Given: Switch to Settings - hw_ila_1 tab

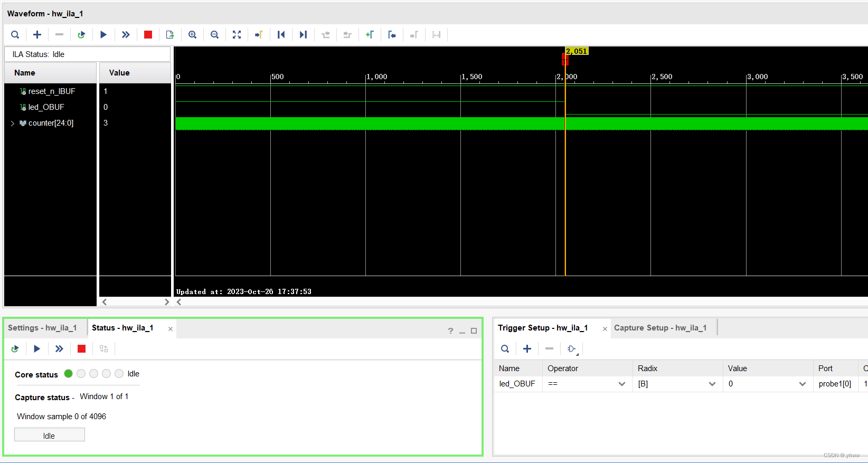Looking at the screenshot, I should click(42, 328).
